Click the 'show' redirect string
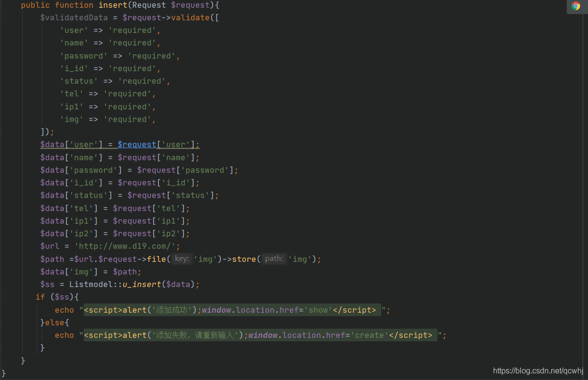The image size is (588, 380). coord(318,310)
